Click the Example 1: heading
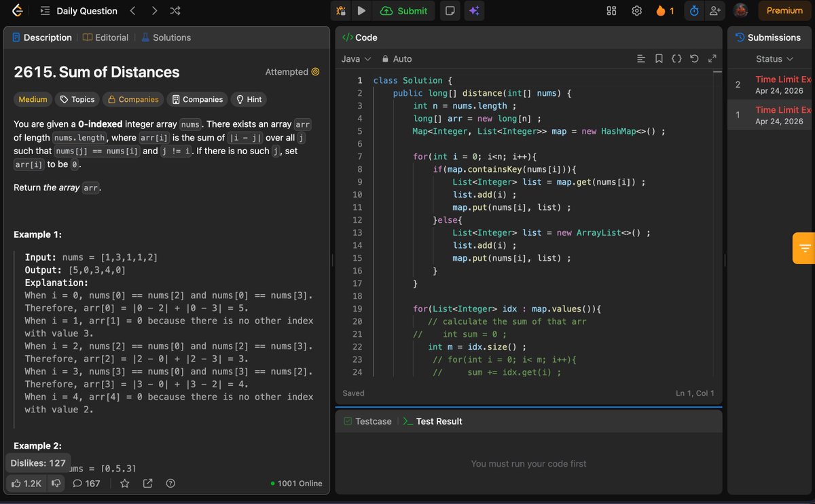The width and height of the screenshot is (815, 504). pyautogui.click(x=38, y=234)
